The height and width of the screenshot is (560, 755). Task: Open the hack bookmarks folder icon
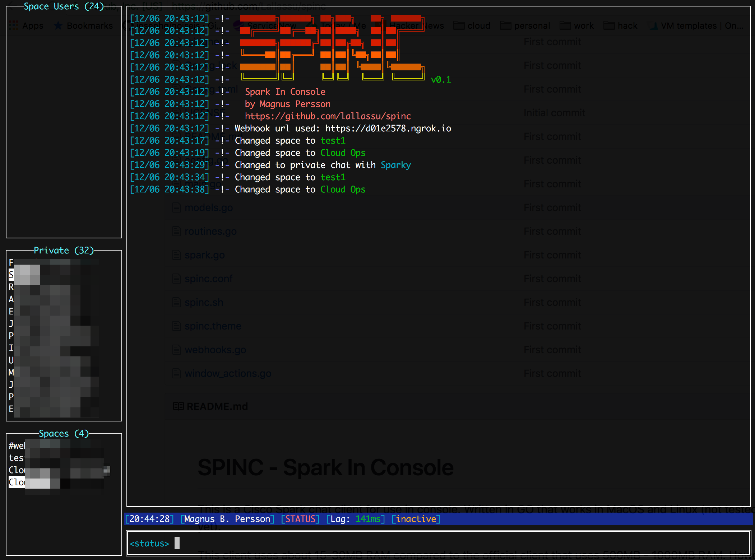tap(609, 26)
